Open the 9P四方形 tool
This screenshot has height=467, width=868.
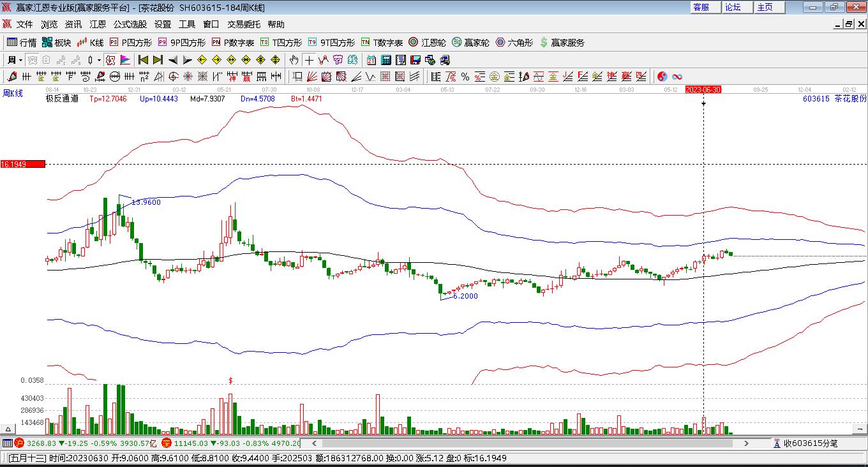pos(182,43)
